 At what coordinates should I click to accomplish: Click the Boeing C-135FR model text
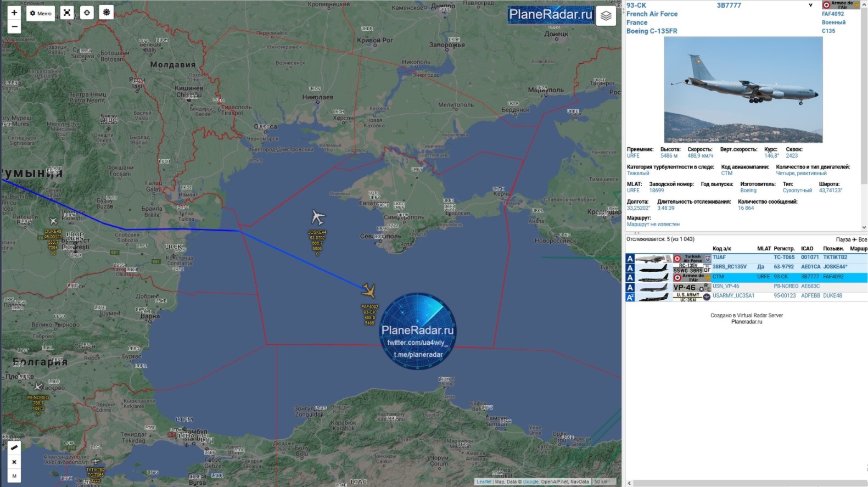pos(652,31)
